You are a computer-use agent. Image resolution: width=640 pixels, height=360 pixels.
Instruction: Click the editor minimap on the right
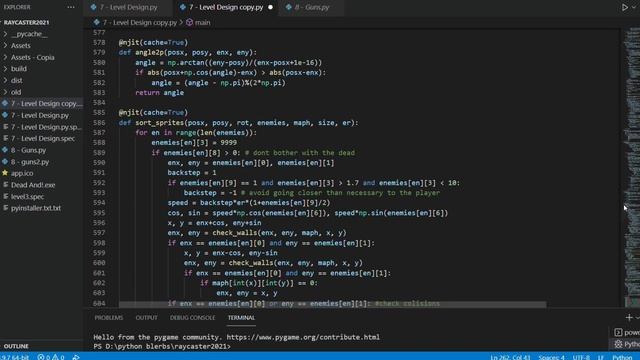(631, 167)
